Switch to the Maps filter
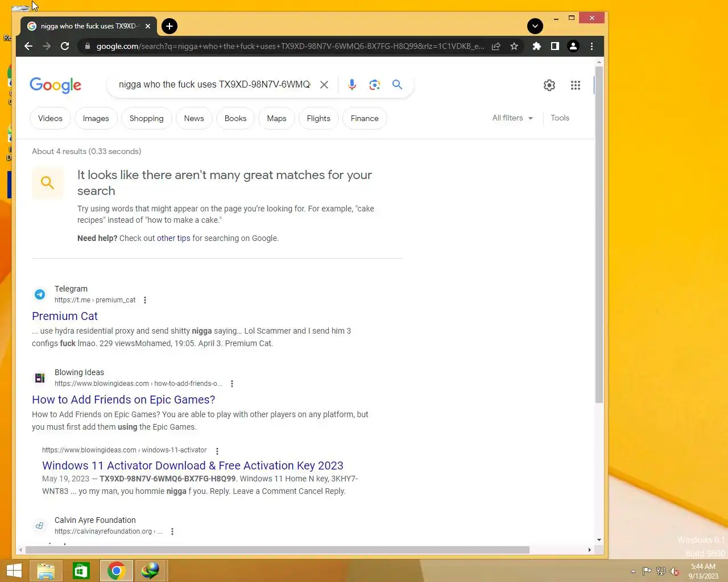Screen dimensions: 728x582 coord(276,118)
